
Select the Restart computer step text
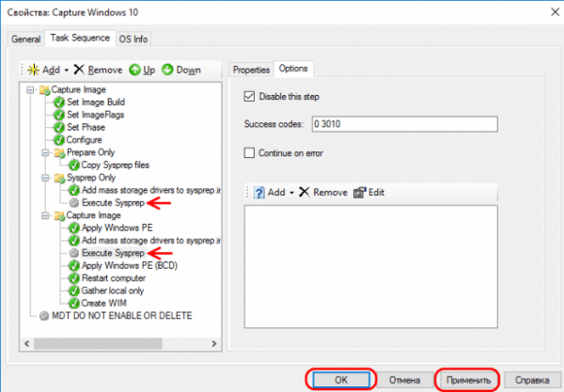click(x=114, y=278)
